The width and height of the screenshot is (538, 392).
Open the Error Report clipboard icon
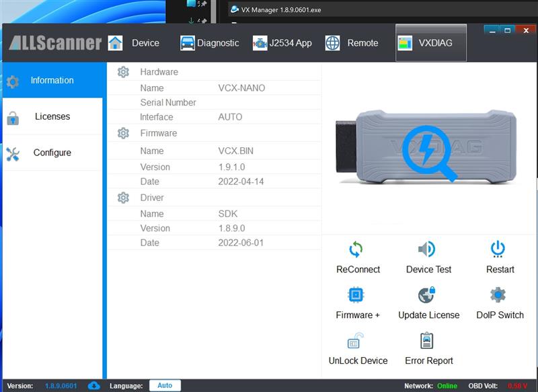click(x=427, y=340)
